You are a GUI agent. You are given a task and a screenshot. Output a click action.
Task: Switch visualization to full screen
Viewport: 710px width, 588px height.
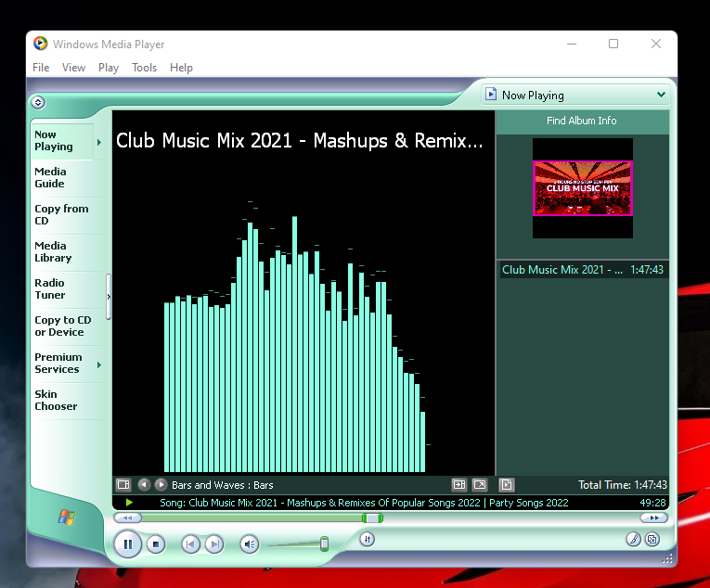480,485
